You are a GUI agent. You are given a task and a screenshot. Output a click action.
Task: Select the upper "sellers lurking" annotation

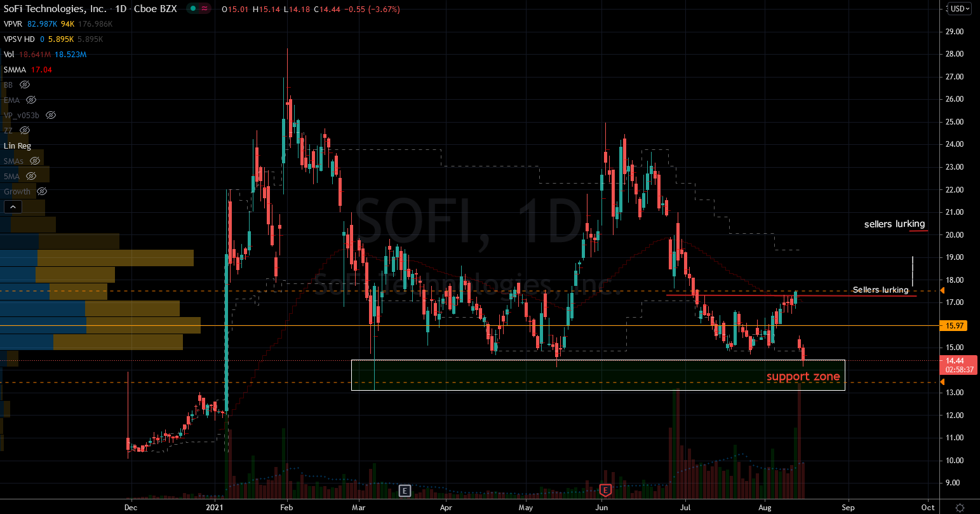[x=894, y=224]
